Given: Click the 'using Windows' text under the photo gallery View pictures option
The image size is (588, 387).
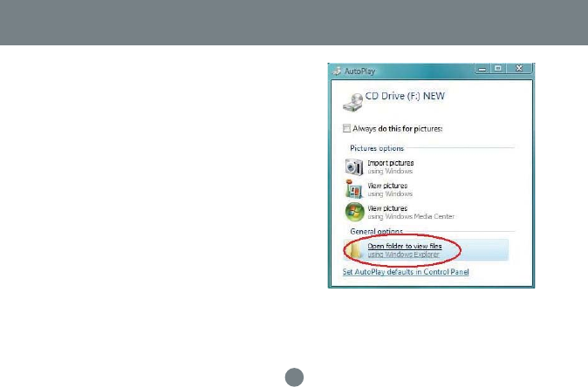Looking at the screenshot, I should coord(390,194).
